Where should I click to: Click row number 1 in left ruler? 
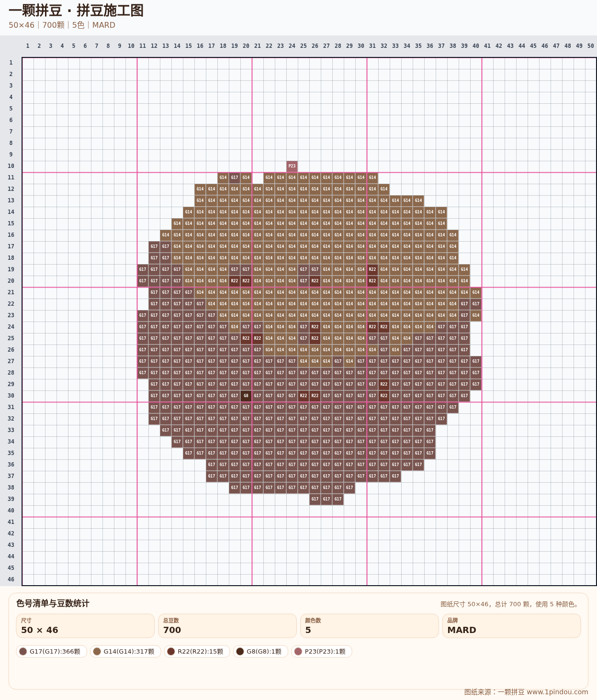tap(11, 63)
